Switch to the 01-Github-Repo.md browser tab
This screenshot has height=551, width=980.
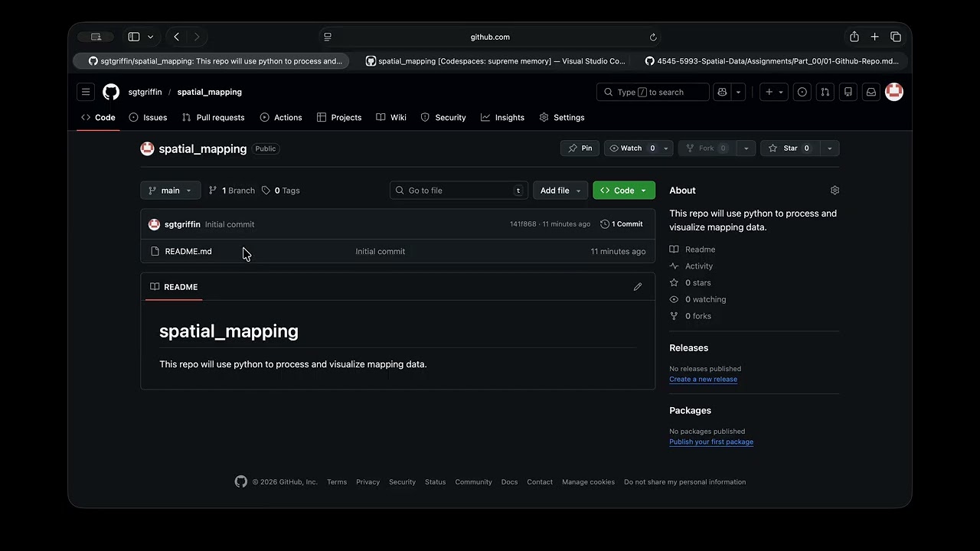(772, 61)
